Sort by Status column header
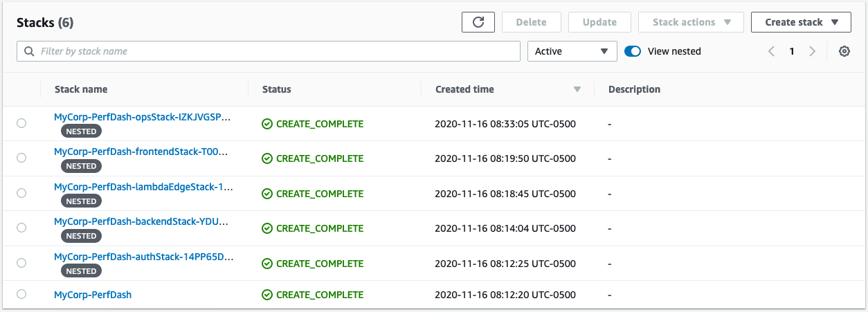 tap(277, 89)
